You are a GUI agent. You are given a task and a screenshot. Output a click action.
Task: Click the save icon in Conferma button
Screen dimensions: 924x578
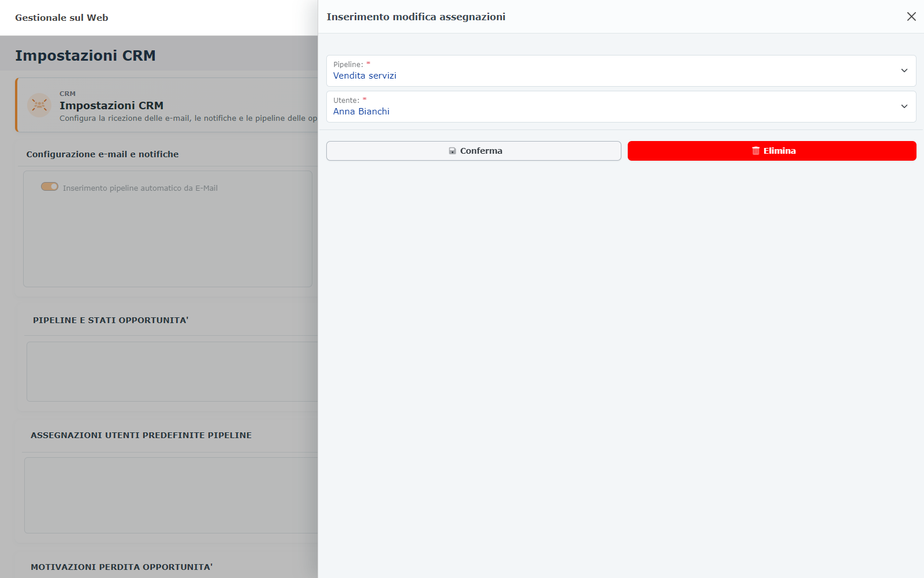click(453, 151)
